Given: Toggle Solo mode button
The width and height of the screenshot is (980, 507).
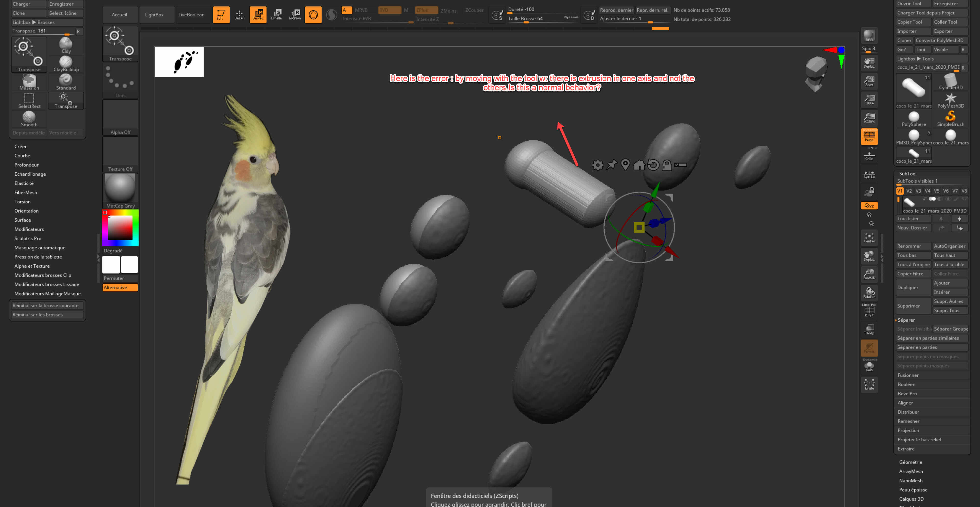Looking at the screenshot, I should (x=869, y=366).
